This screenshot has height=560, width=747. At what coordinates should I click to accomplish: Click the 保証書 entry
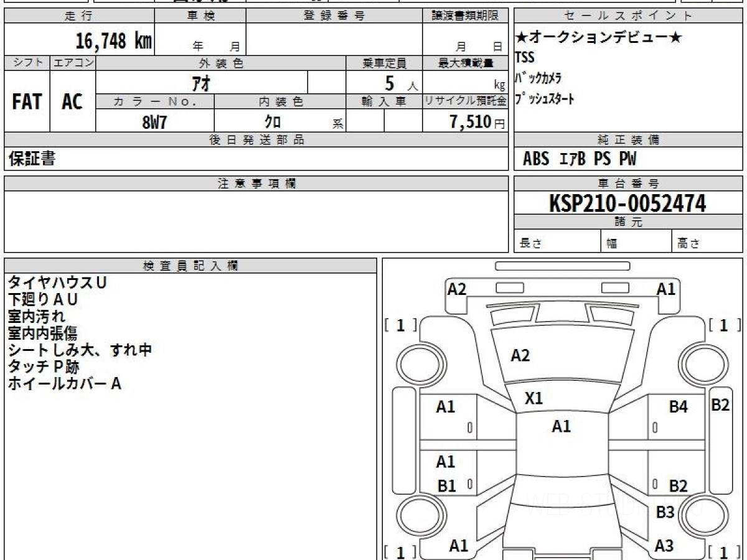(32, 159)
